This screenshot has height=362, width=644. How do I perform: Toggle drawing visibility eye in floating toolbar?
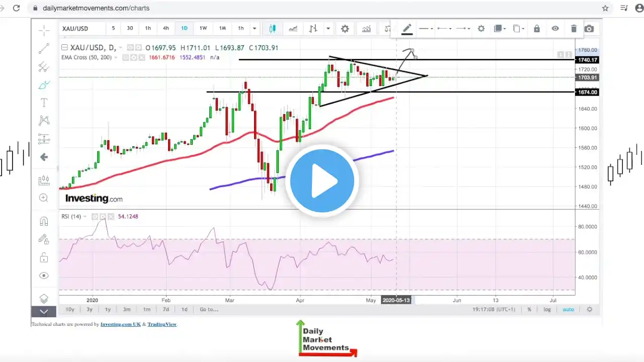555,29
